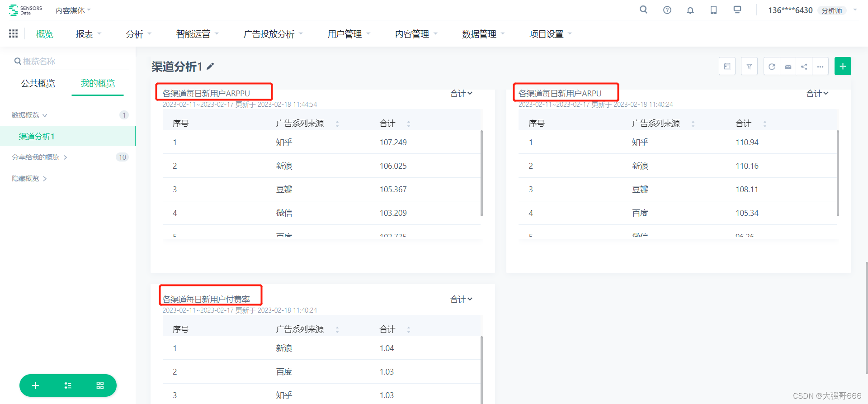The width and height of the screenshot is (868, 404).
Task: Click value 107.249 in ARPPU table
Action: click(393, 143)
